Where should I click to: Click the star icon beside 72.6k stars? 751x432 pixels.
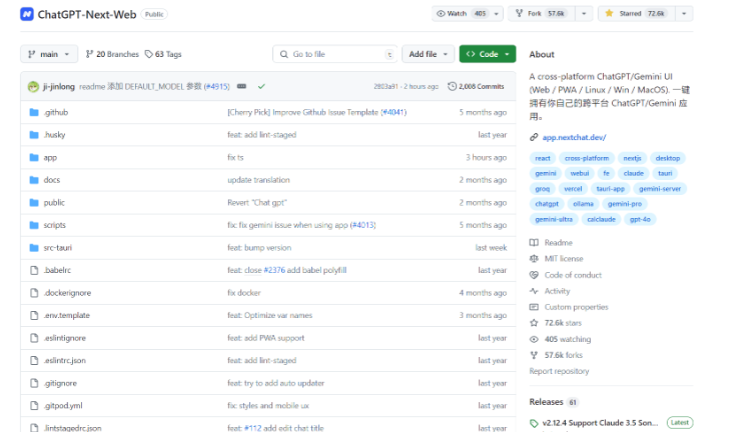534,323
